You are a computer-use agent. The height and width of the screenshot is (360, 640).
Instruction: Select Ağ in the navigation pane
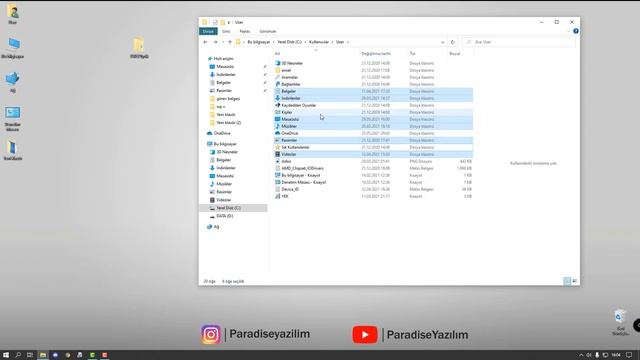(216, 227)
